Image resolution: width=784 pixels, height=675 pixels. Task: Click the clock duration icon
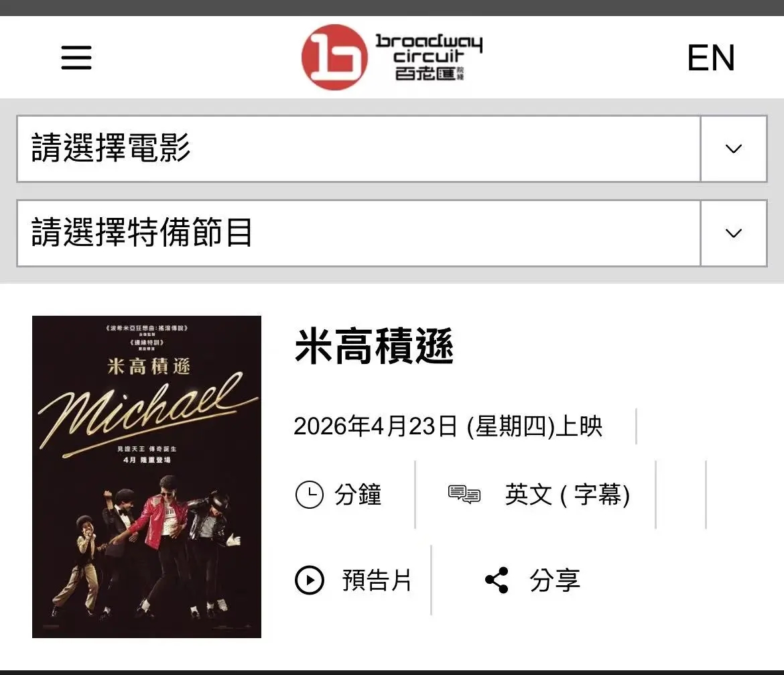click(310, 495)
